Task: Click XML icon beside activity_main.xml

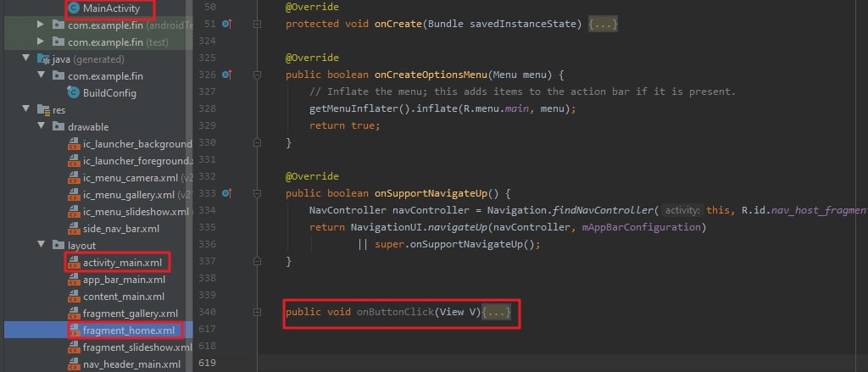Action: click(74, 263)
